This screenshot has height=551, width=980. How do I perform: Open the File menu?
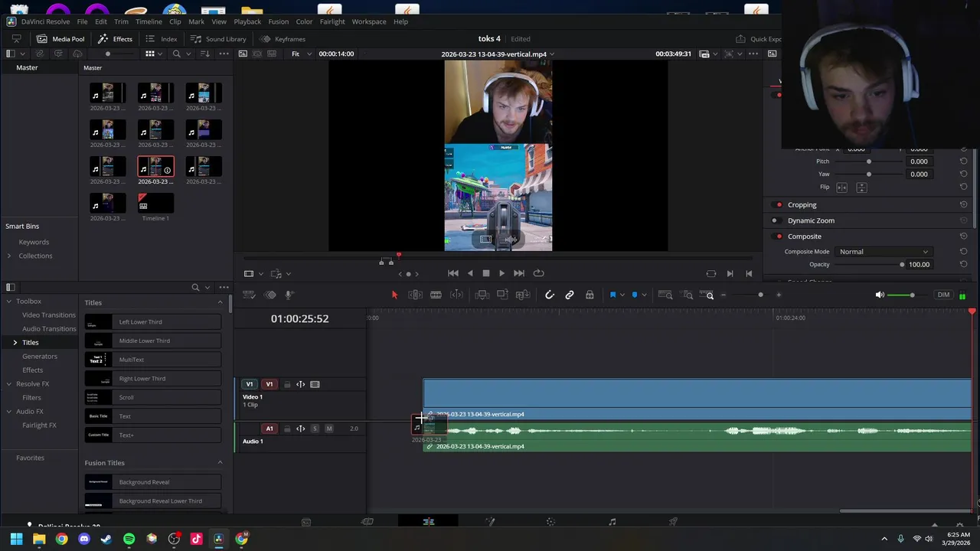click(x=82, y=21)
